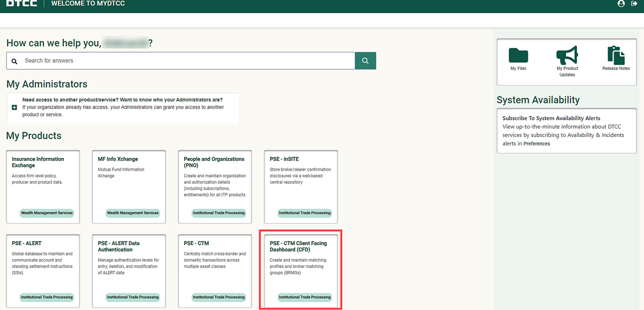
Task: Open My Product Updates megaphone icon
Action: click(567, 55)
